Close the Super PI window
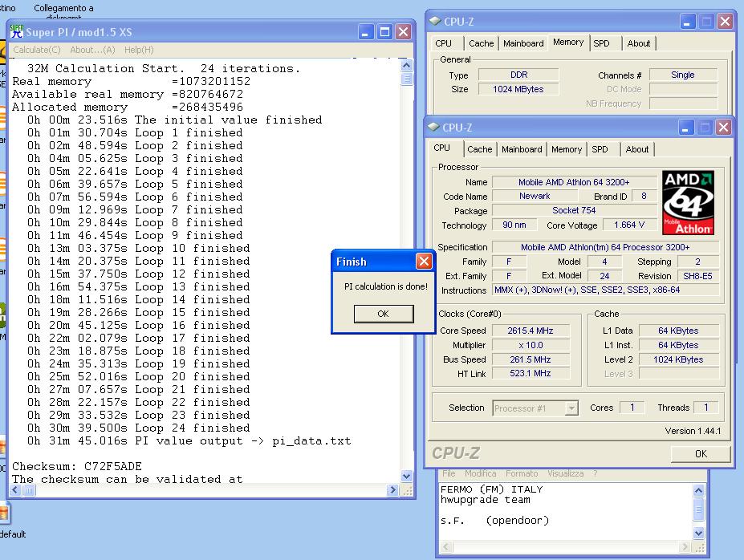Image resolution: width=744 pixels, height=560 pixels. (x=404, y=32)
